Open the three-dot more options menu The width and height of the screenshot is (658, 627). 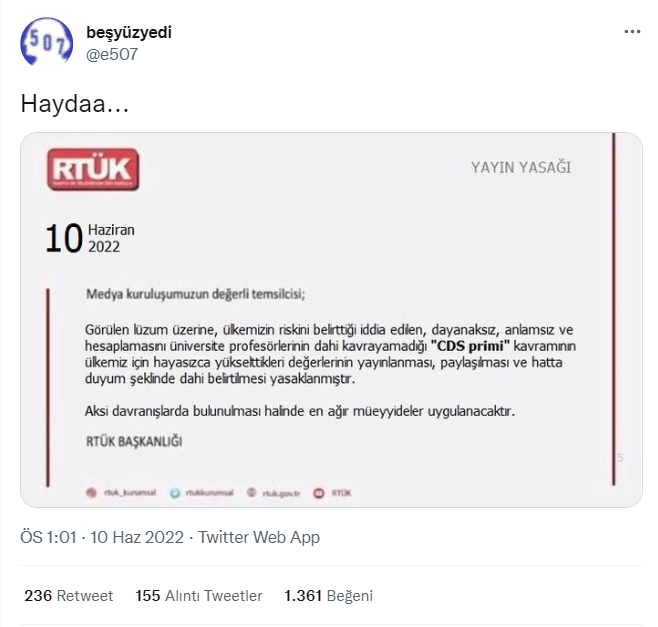tap(632, 32)
